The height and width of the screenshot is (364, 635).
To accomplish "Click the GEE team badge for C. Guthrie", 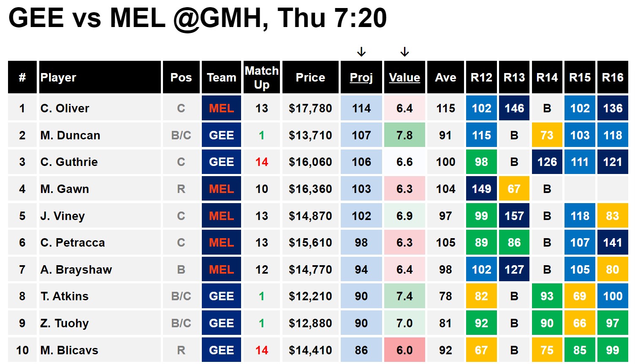I will tap(222, 162).
